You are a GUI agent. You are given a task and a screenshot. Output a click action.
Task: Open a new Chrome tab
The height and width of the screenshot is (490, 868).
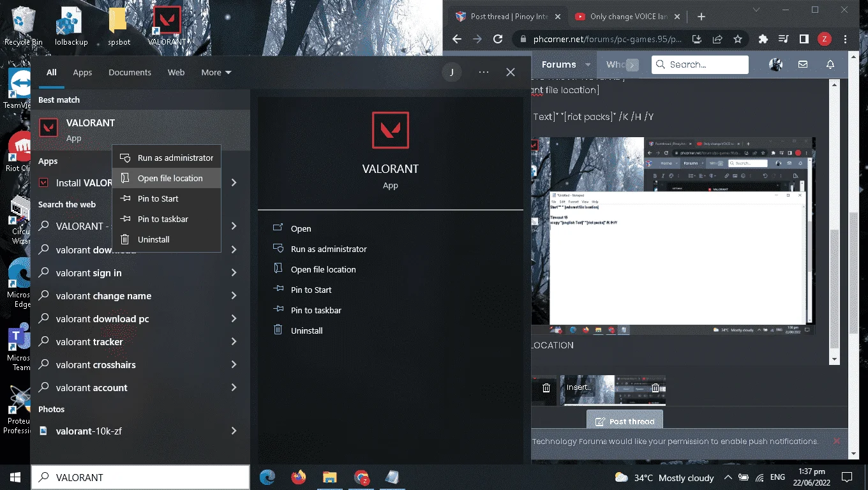point(701,17)
